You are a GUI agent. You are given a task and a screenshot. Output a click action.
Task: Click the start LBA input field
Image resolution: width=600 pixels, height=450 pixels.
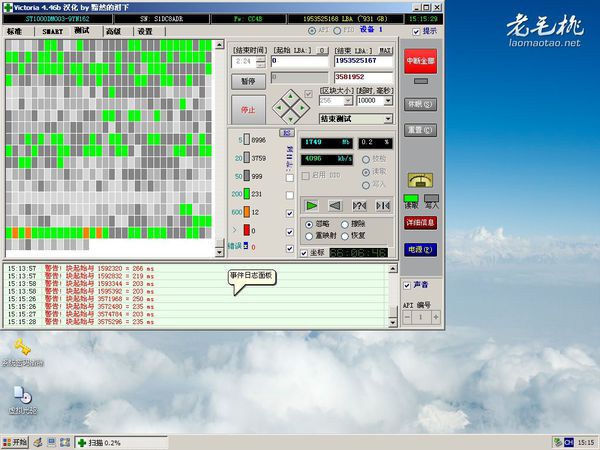coord(300,61)
